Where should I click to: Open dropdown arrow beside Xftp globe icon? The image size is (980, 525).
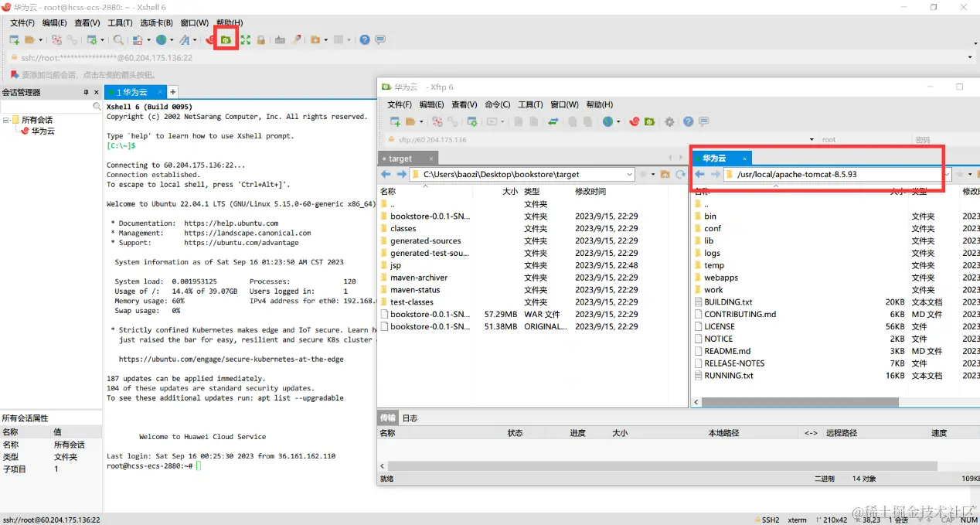click(619, 122)
